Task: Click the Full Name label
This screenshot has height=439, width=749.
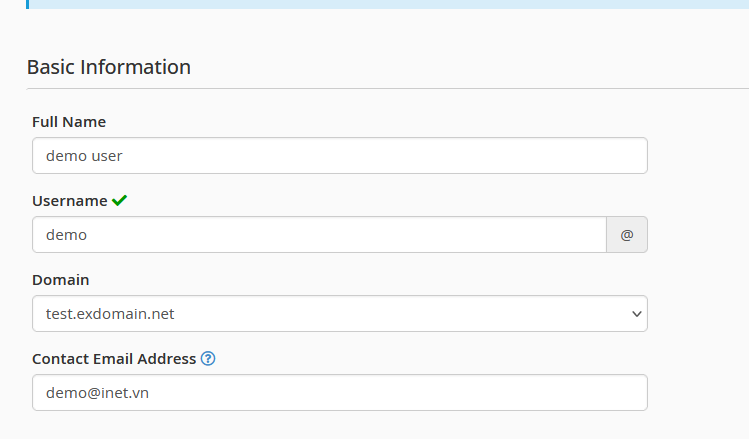Action: [x=69, y=122]
